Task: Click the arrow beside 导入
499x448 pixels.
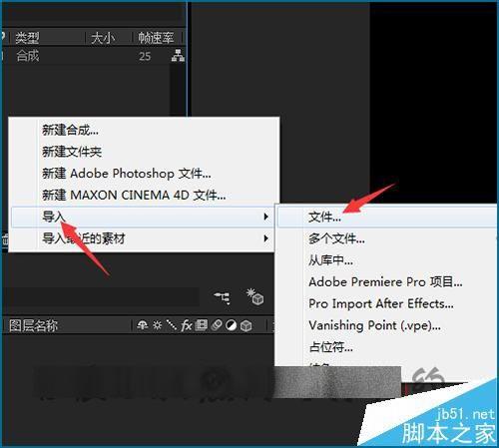Action: [265, 217]
